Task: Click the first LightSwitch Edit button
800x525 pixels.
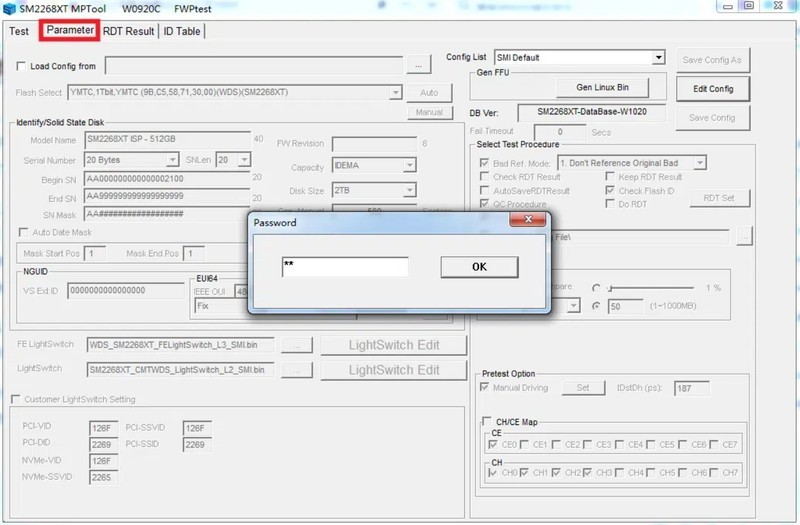Action: pyautogui.click(x=393, y=345)
